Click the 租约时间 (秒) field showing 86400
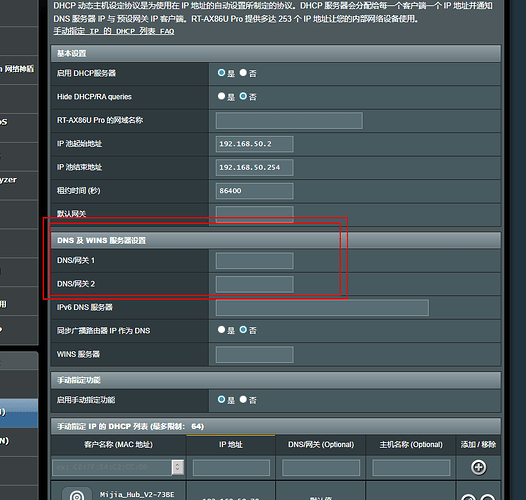Screen dimensions: 526x500 click(255, 191)
